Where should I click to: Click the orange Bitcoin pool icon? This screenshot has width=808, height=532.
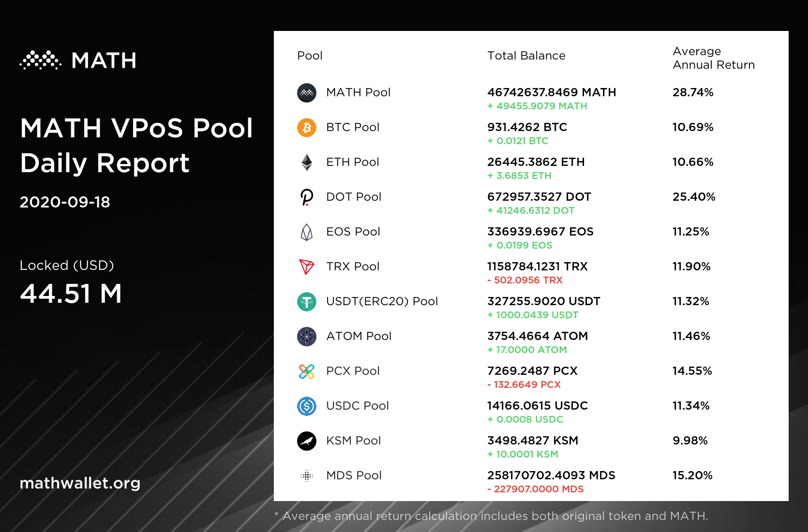tap(306, 128)
